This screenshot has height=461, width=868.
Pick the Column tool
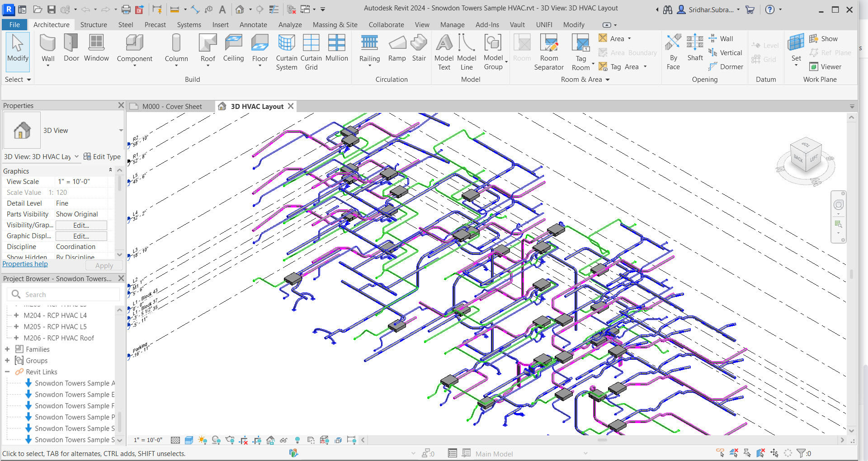(176, 50)
